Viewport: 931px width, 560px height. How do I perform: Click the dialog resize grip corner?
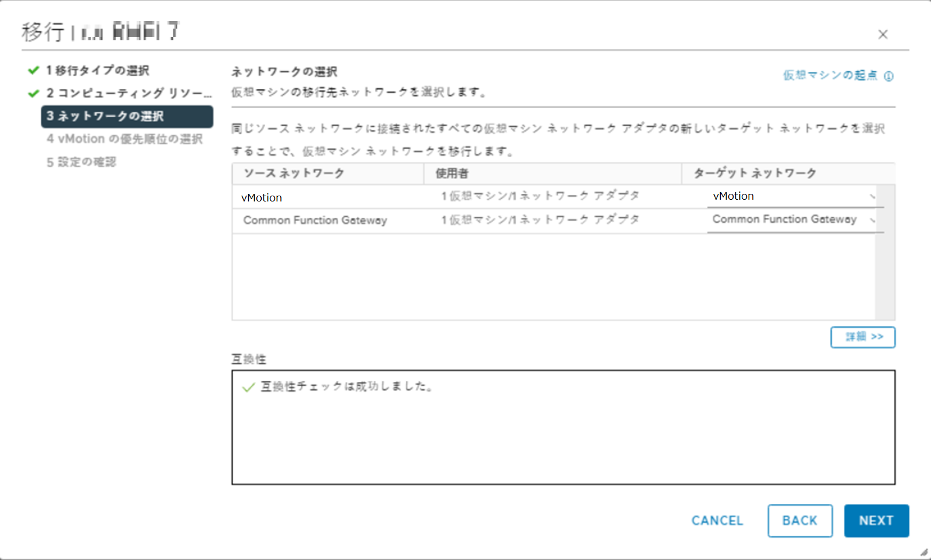923,552
